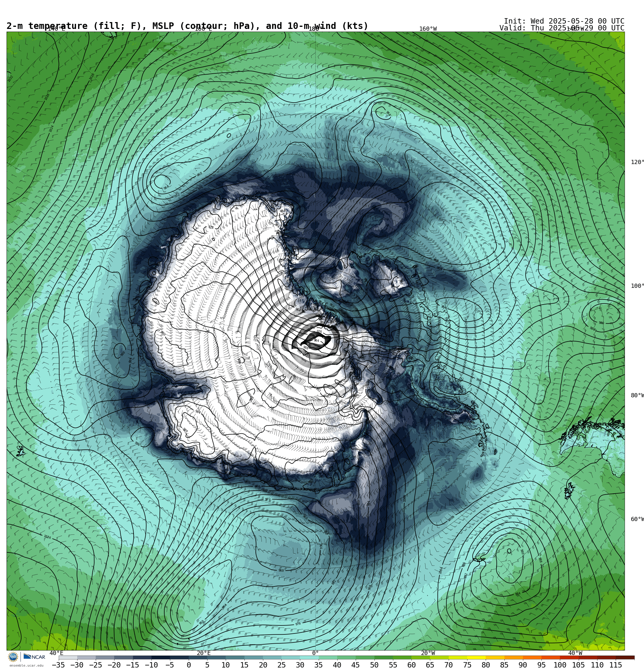Click the '110' colorbar tick label
This screenshot has height=669, width=644.
click(597, 665)
